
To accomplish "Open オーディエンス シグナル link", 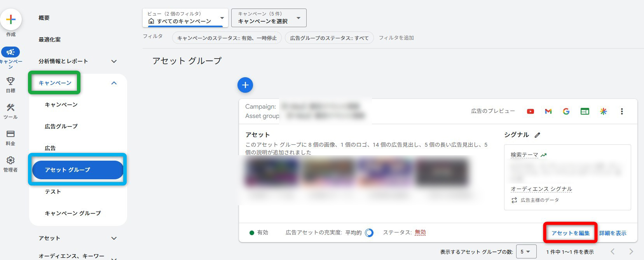I will (541, 189).
